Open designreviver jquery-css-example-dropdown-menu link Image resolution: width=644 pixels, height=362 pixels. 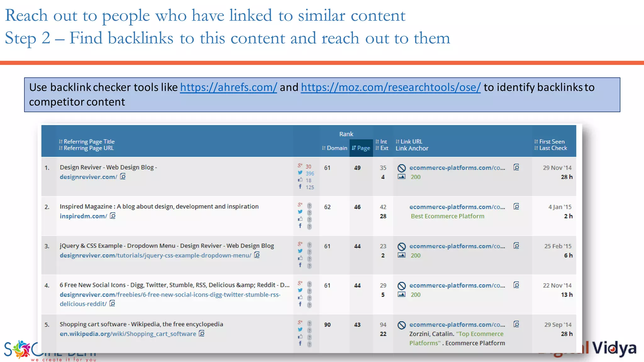pos(156,255)
